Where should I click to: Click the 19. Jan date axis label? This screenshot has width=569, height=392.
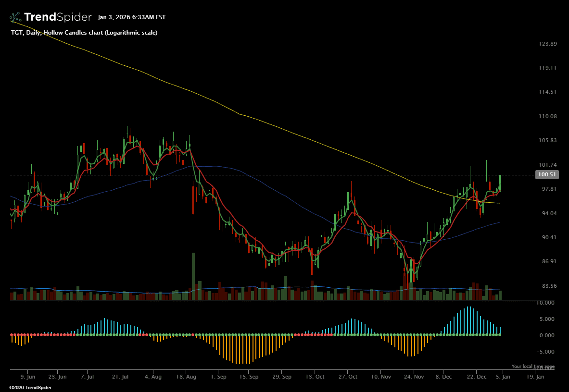pyautogui.click(x=536, y=377)
